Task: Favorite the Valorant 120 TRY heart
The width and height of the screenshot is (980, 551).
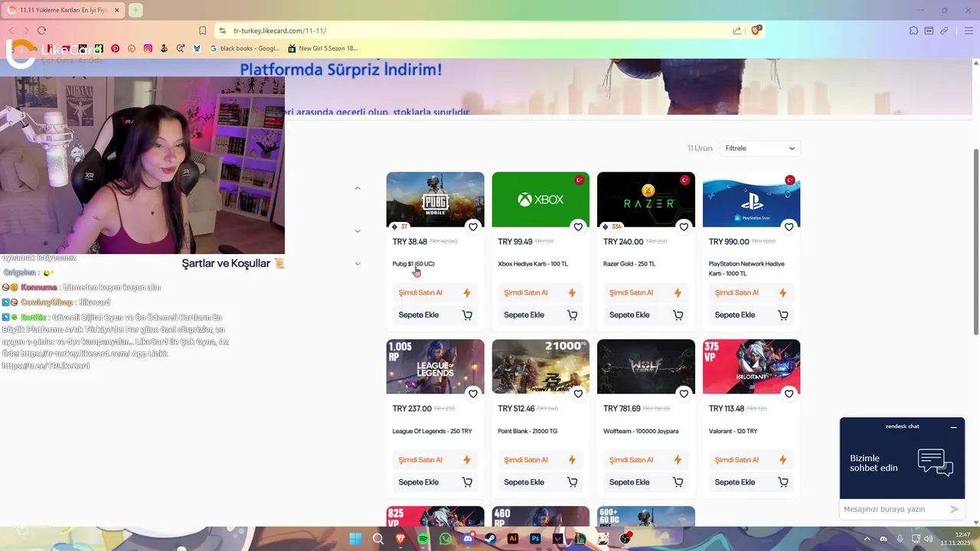Action: (789, 394)
